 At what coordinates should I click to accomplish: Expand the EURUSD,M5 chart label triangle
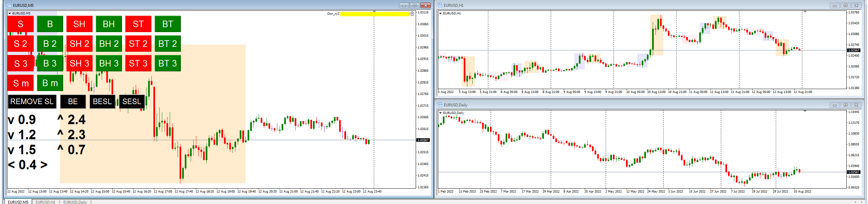(x=10, y=13)
